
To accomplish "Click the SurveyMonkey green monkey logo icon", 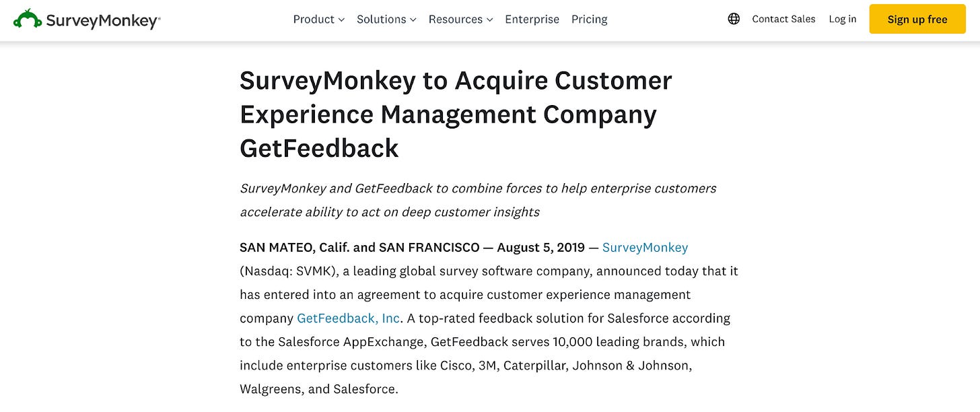I will [28, 19].
